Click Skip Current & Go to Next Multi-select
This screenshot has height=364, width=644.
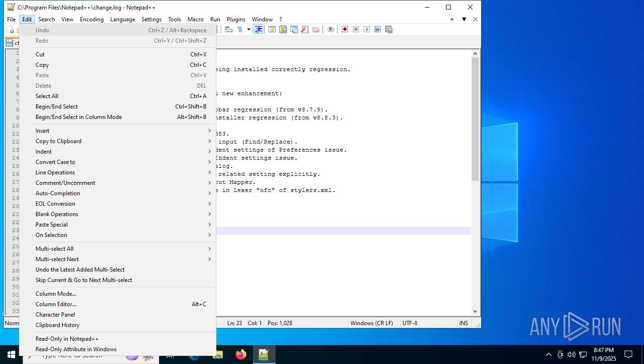click(x=118, y=280)
